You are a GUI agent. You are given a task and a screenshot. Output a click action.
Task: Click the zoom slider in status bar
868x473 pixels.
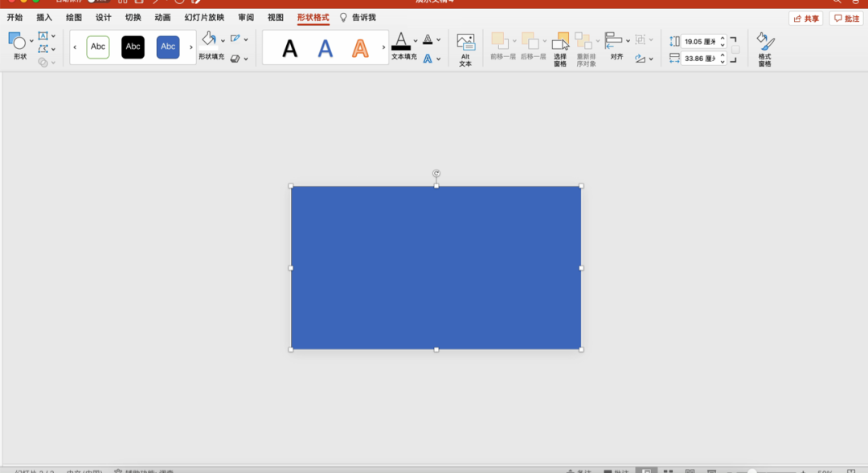(x=766, y=471)
